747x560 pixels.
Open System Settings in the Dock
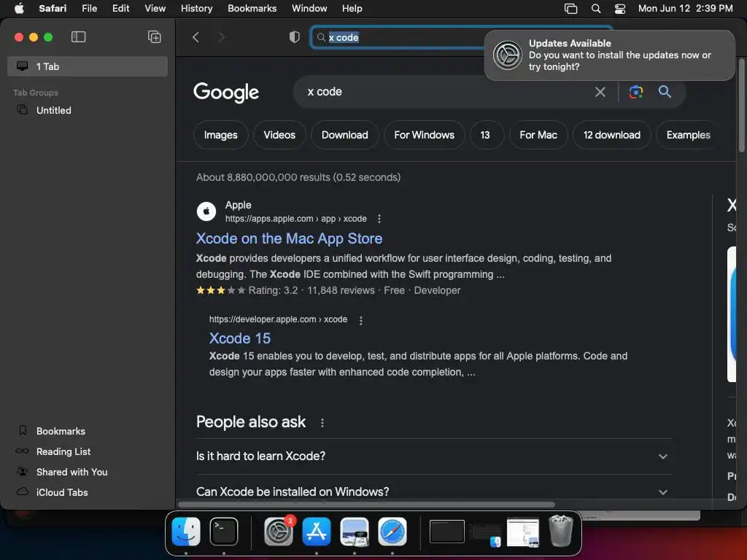point(279,532)
